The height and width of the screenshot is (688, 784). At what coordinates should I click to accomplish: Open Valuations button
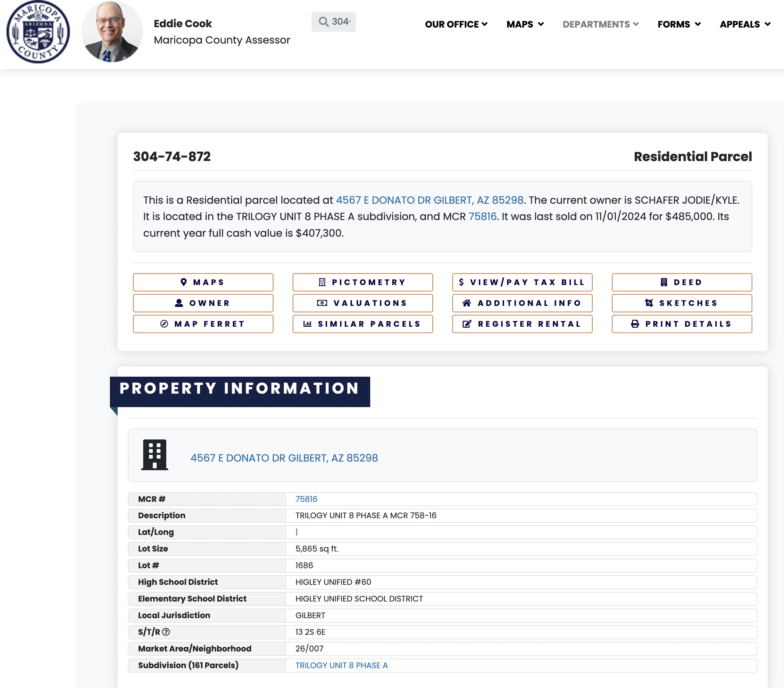click(x=363, y=303)
